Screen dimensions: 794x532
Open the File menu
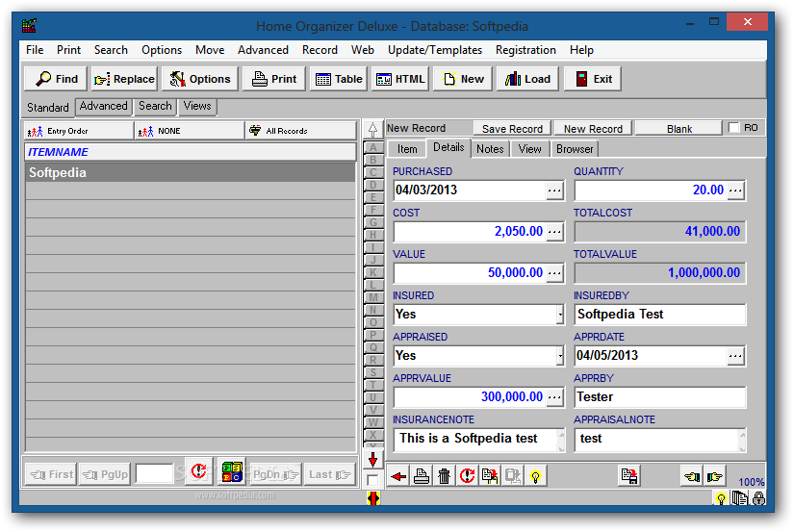tap(35, 50)
